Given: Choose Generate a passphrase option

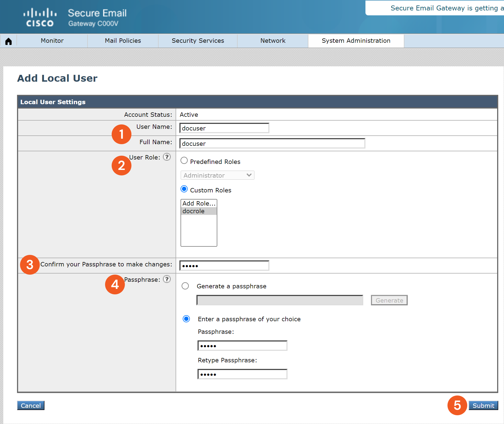Looking at the screenshot, I should 185,286.
